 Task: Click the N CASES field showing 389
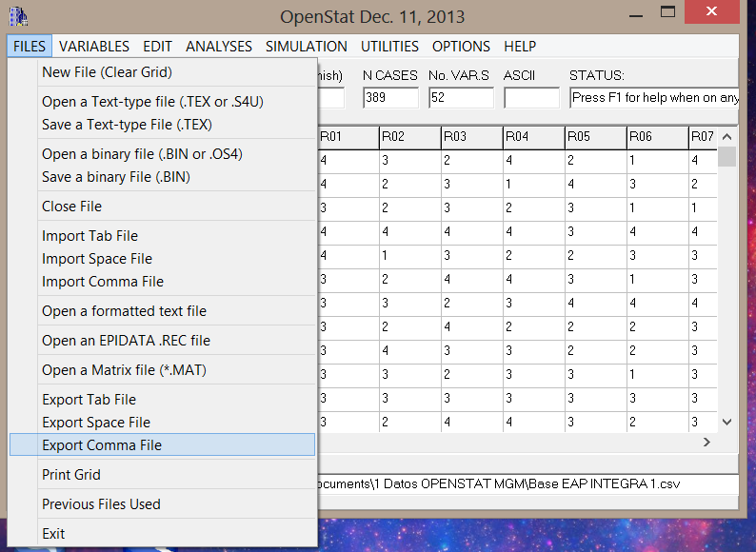391,98
